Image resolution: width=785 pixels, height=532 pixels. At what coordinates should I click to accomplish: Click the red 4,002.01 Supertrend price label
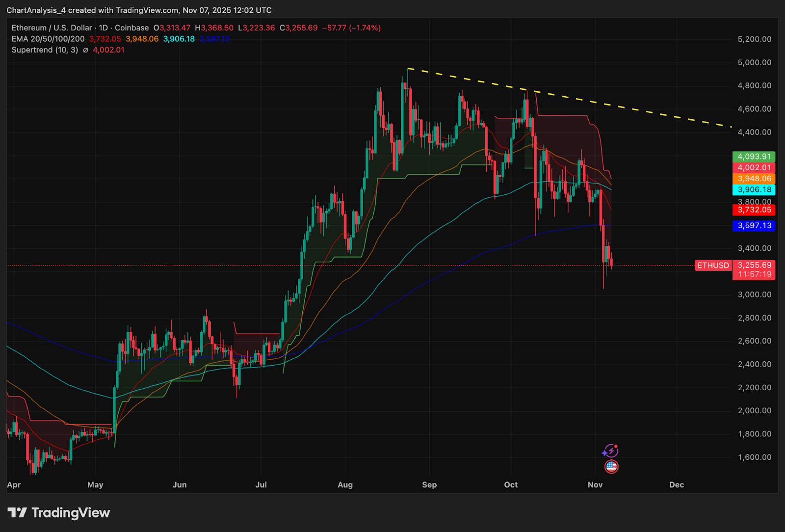(754, 167)
